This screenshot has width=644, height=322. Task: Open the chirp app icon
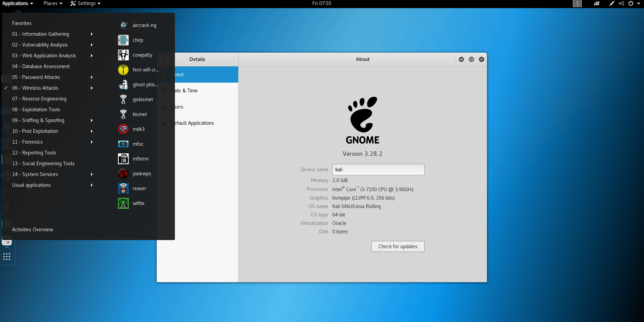pyautogui.click(x=123, y=40)
